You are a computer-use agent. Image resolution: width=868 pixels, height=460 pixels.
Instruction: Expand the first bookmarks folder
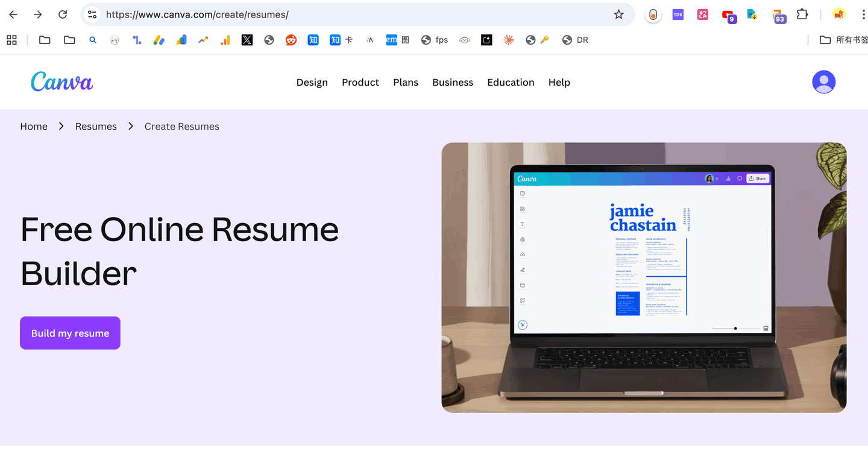pos(45,40)
